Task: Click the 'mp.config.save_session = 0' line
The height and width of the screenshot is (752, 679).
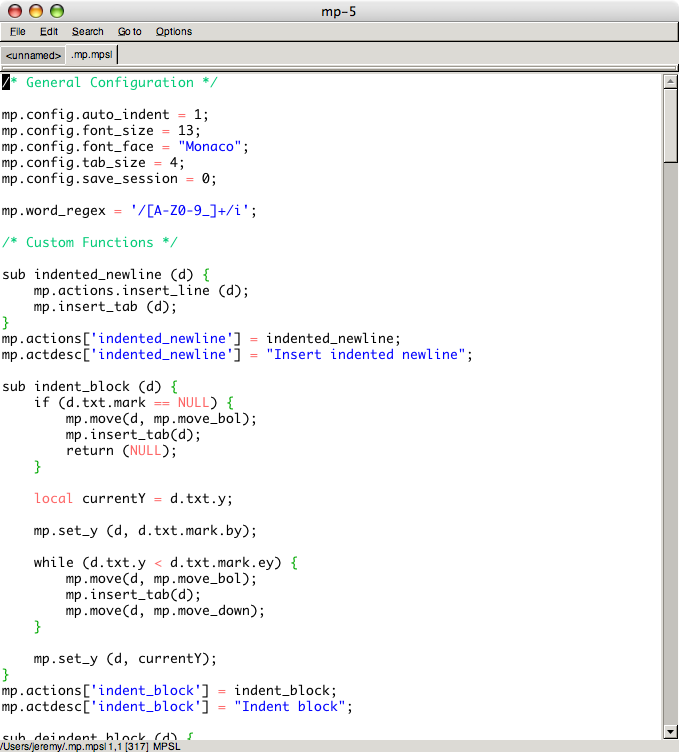Action: click(109, 178)
